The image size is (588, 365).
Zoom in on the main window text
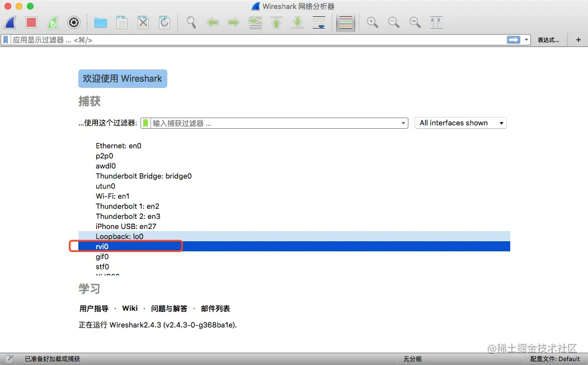pos(373,22)
